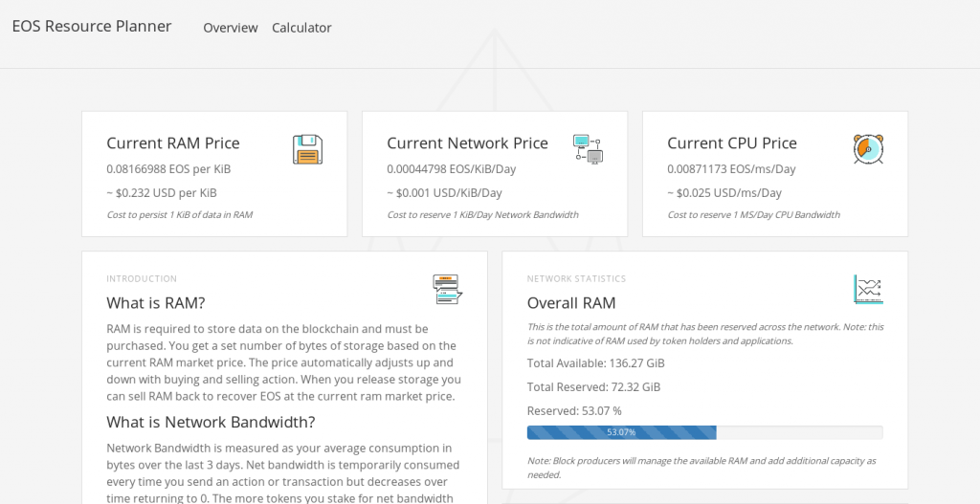The height and width of the screenshot is (504, 980).
Task: Click 'Network Bandwidth is measured' paragraph
Action: click(283, 473)
